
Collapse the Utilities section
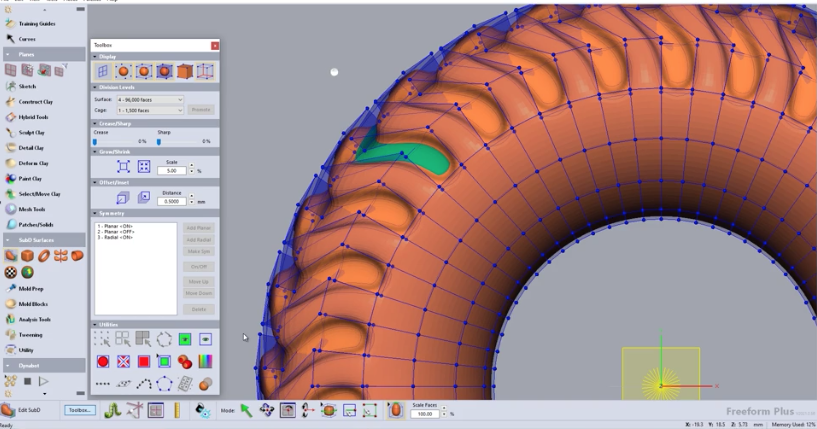[95, 325]
